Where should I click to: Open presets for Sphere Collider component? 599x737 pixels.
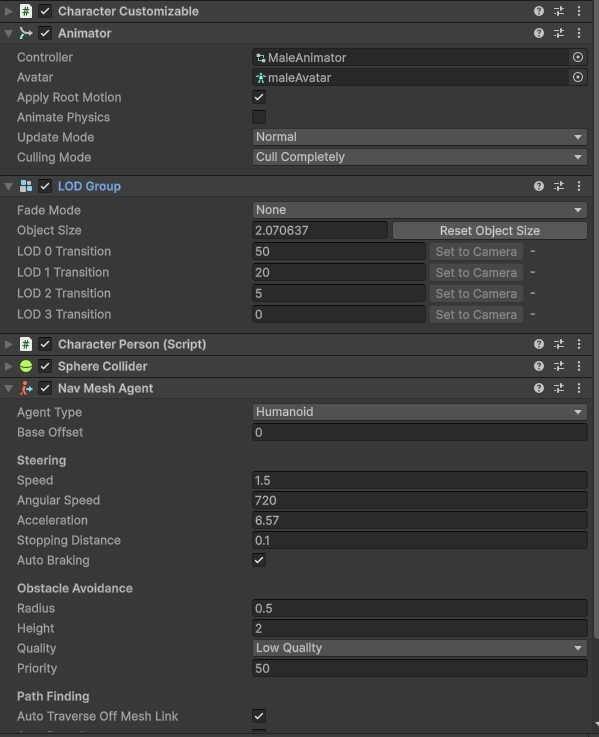pos(559,366)
